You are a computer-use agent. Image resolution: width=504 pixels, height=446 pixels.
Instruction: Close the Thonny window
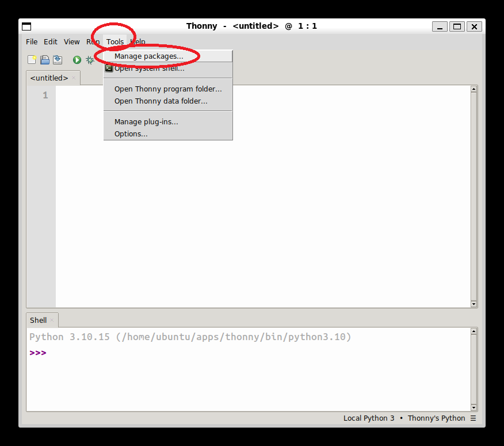(474, 26)
